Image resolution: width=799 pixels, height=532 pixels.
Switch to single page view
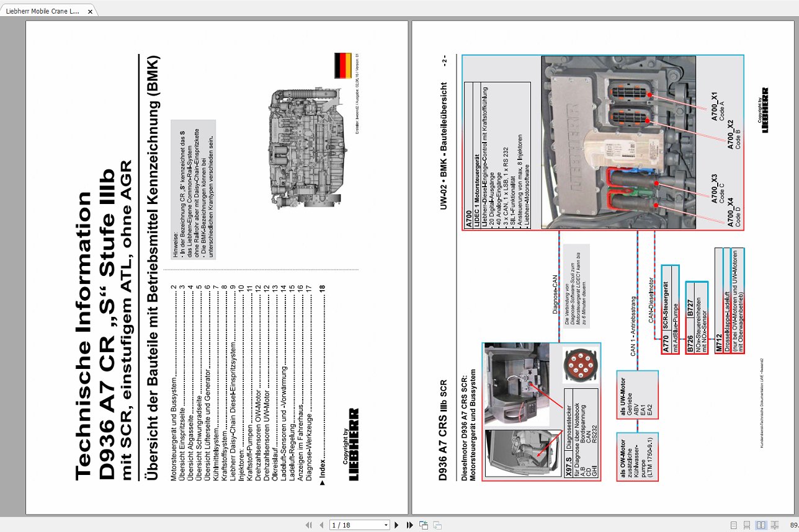(734, 525)
